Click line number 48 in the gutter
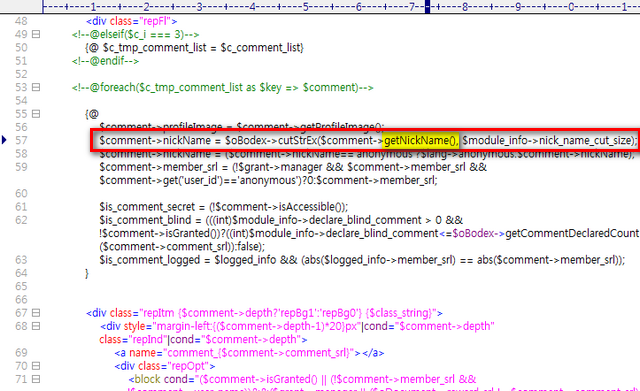This screenshot has height=391, width=640. pos(21,21)
